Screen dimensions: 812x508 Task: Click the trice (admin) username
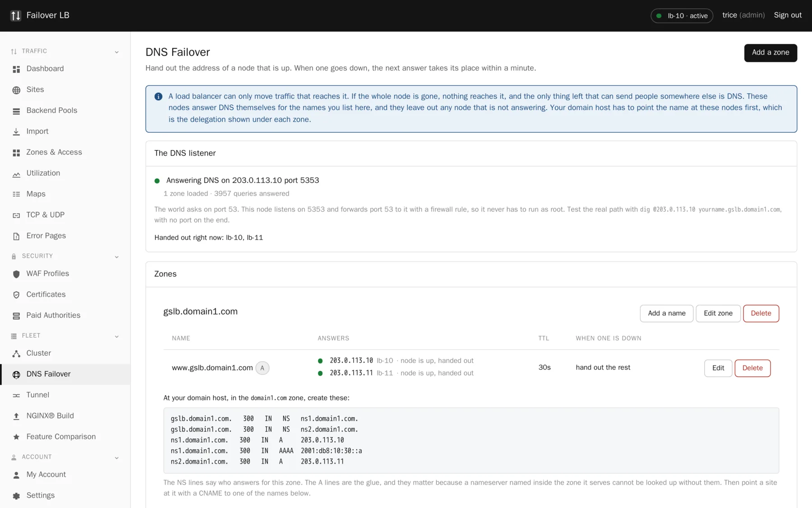(743, 15)
